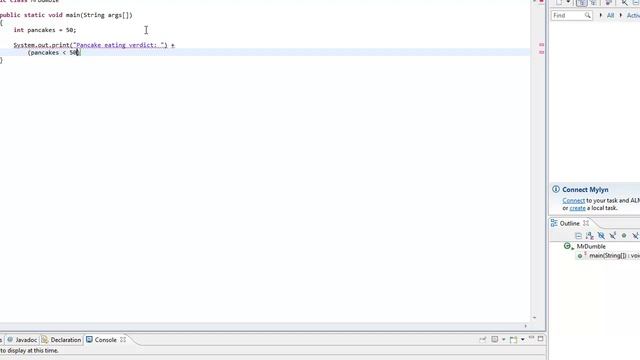Maximize the Console panel
Screen dimensions: 640x360
pyautogui.click(x=541, y=339)
